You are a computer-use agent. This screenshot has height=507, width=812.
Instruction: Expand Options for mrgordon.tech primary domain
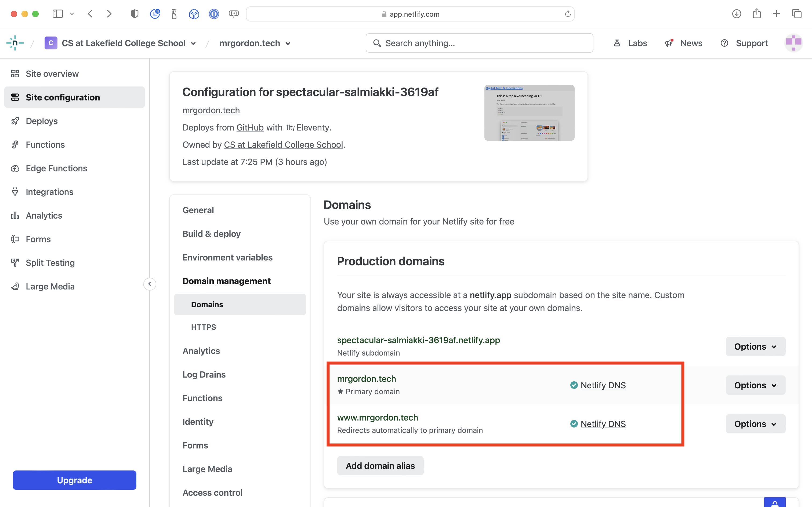(x=755, y=385)
